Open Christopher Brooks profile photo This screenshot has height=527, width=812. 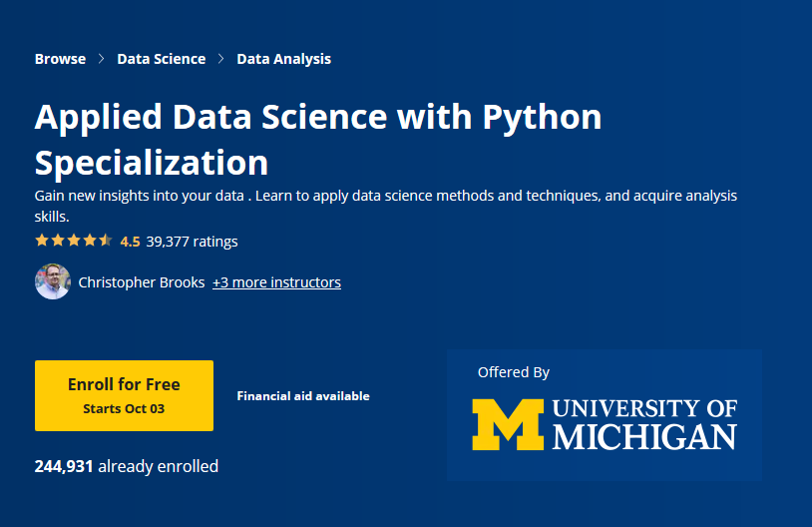[52, 282]
